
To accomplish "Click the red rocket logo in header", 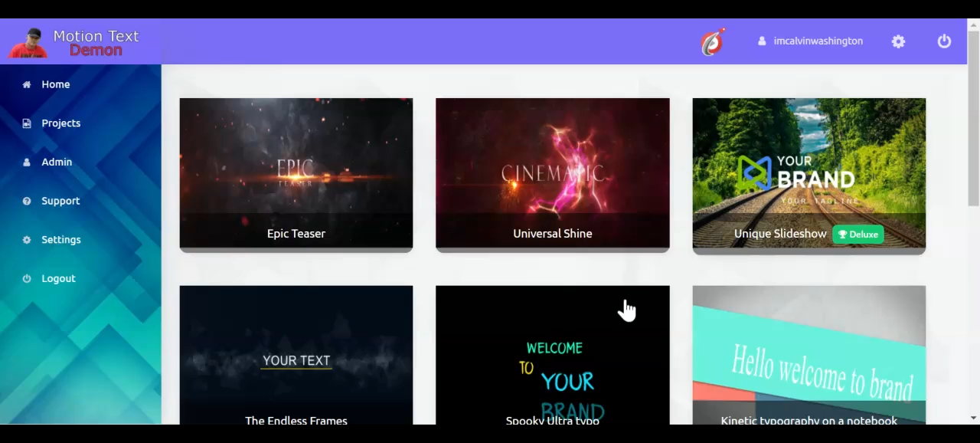I will 713,41.
